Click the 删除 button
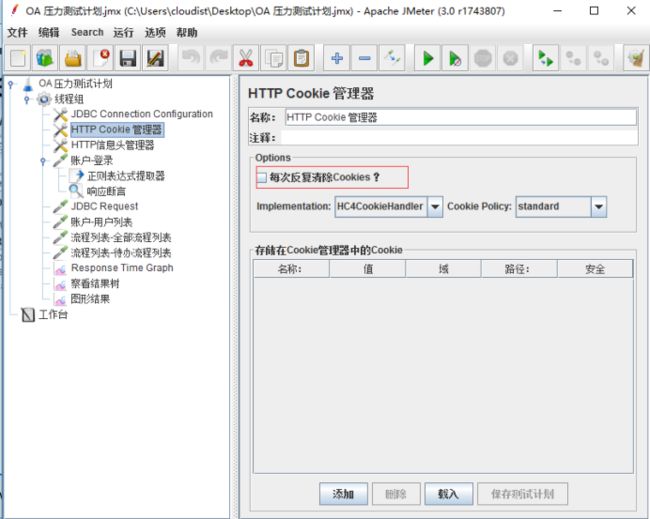 [396, 494]
